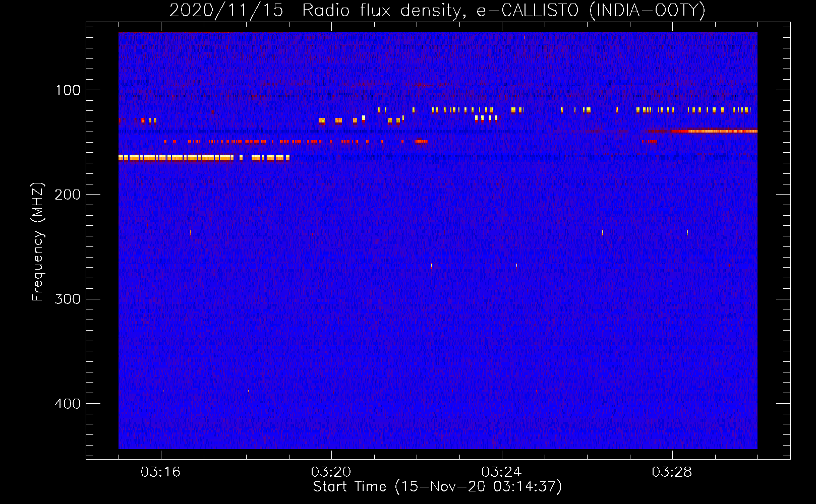Click the 03:28 time tick label
The image size is (816, 504).
672,472
